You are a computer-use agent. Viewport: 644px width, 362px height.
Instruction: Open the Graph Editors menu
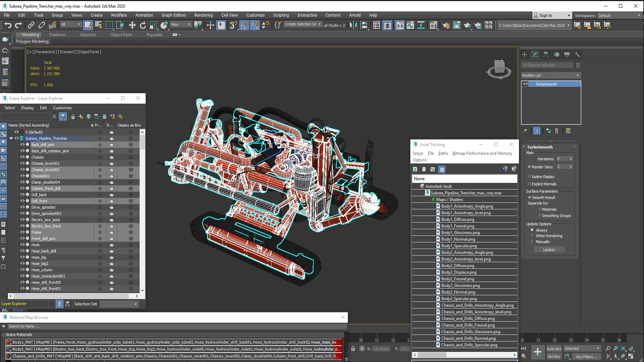(174, 15)
